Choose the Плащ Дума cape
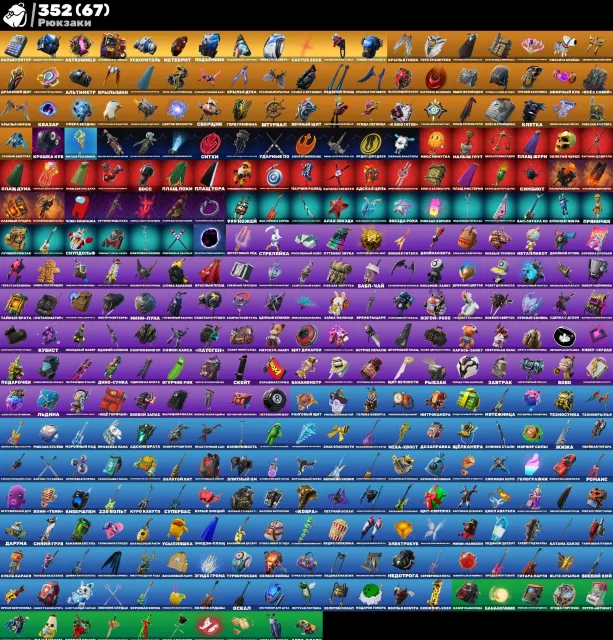 [x=16, y=176]
